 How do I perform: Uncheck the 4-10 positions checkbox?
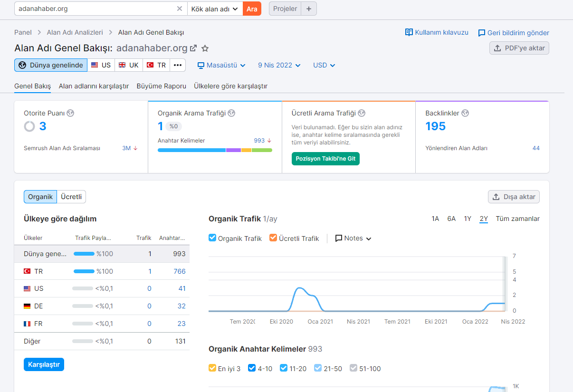[x=252, y=368]
